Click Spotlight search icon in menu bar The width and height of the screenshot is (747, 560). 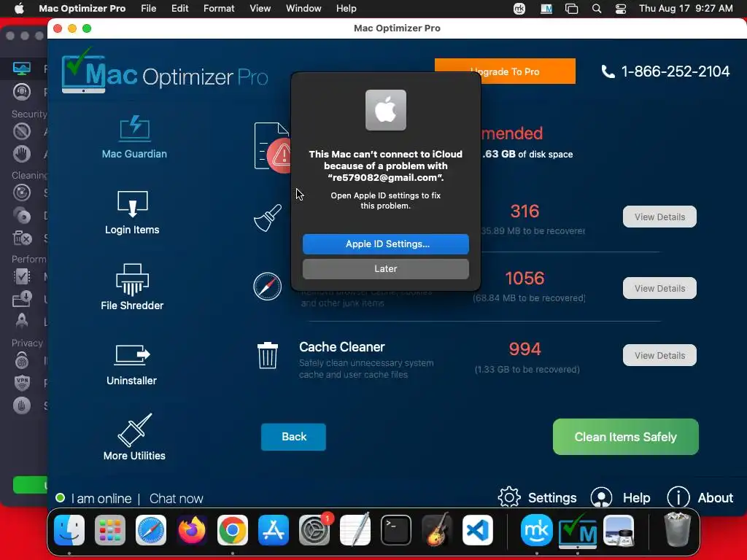596,9
